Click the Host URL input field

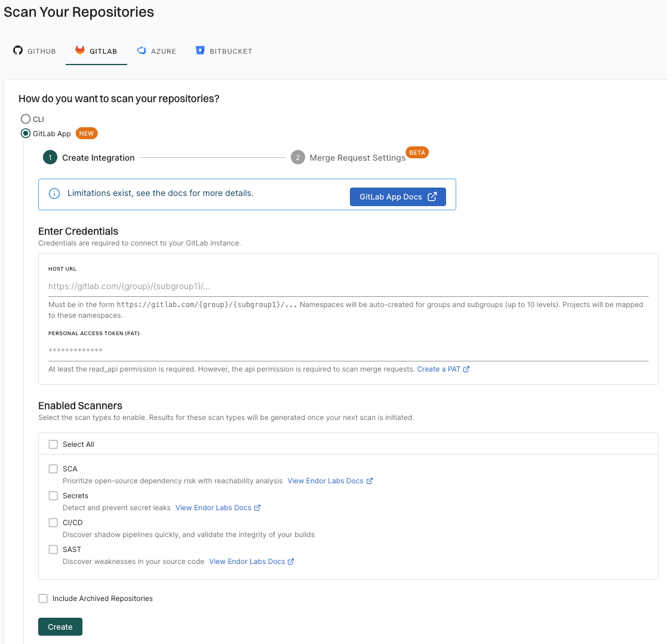(239, 286)
